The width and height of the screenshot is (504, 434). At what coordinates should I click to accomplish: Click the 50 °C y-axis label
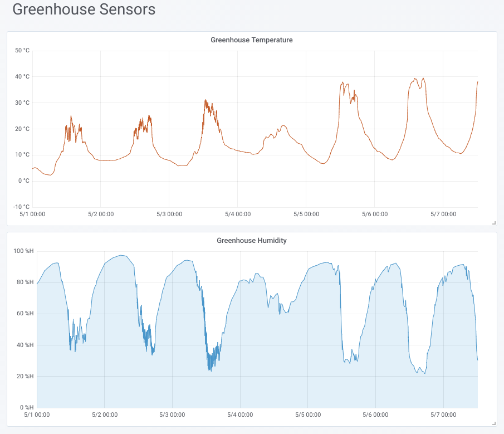tap(22, 51)
